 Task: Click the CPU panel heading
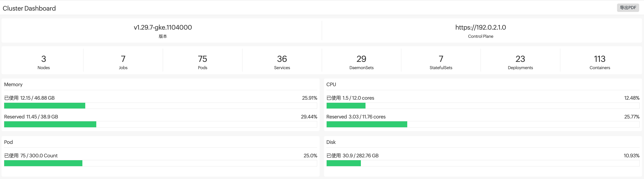click(x=331, y=84)
